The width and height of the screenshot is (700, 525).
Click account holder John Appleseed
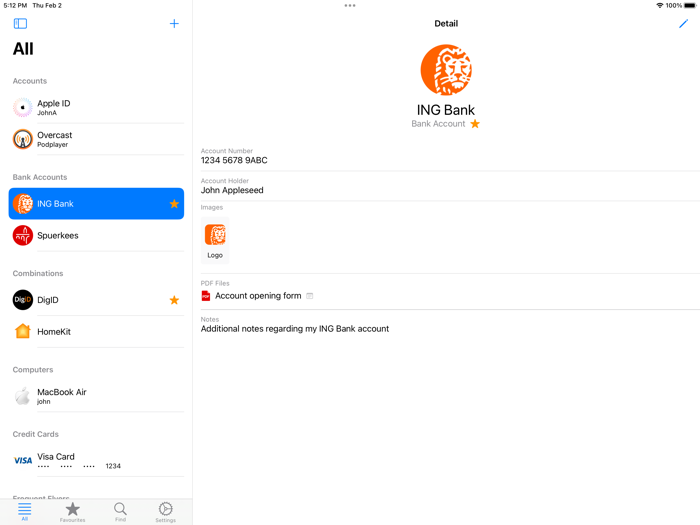pos(232,190)
